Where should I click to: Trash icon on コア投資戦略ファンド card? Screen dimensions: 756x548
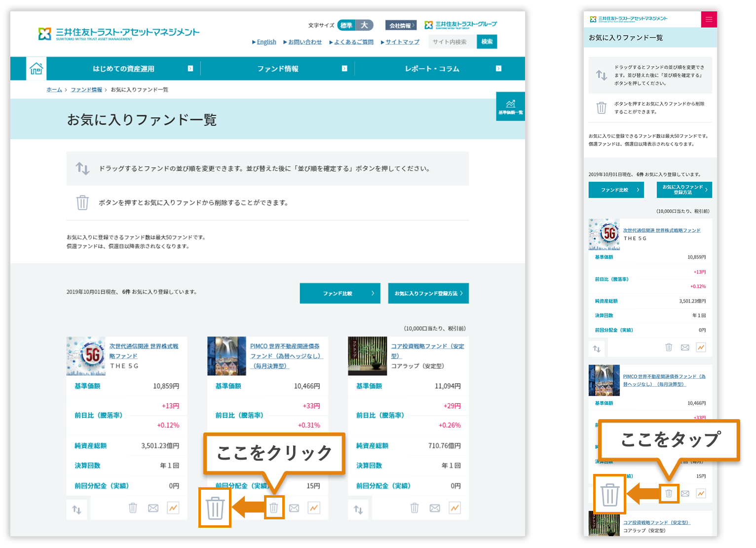click(415, 508)
